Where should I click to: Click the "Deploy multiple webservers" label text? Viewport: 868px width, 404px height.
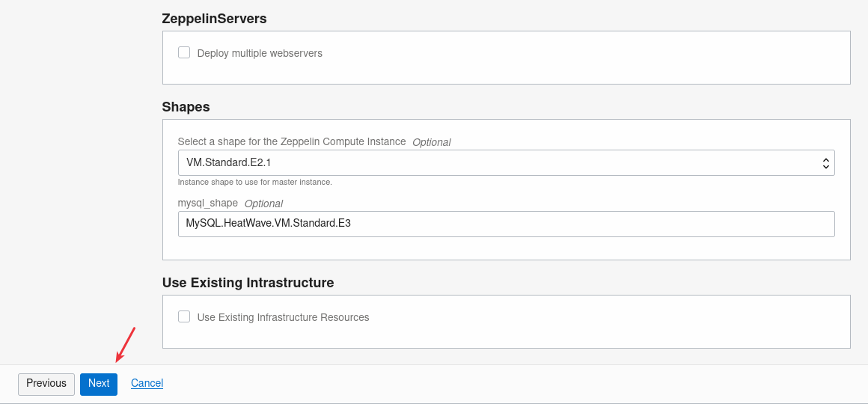260,53
